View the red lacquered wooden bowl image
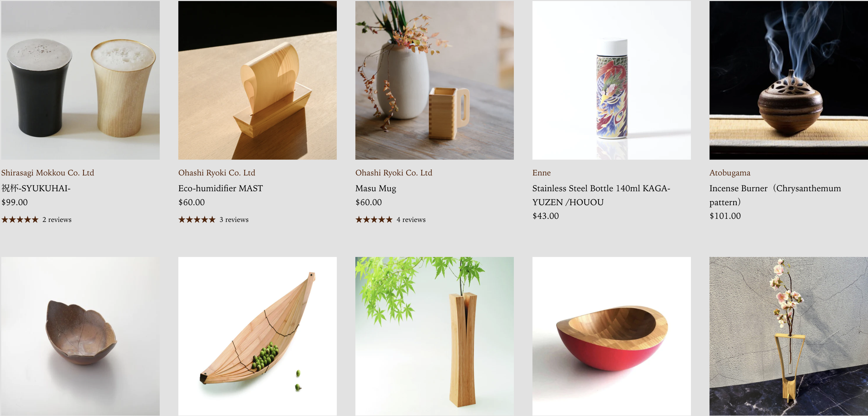Image resolution: width=868 pixels, height=416 pixels. pyautogui.click(x=611, y=336)
